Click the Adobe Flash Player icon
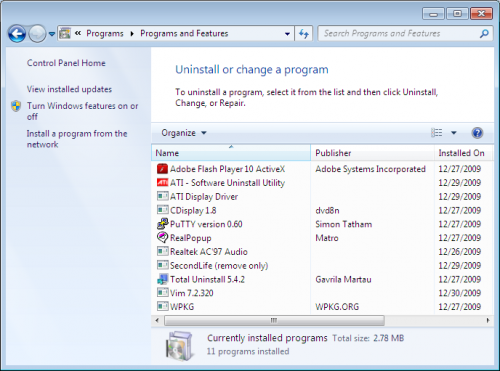This screenshot has width=500, height=371. tap(162, 169)
